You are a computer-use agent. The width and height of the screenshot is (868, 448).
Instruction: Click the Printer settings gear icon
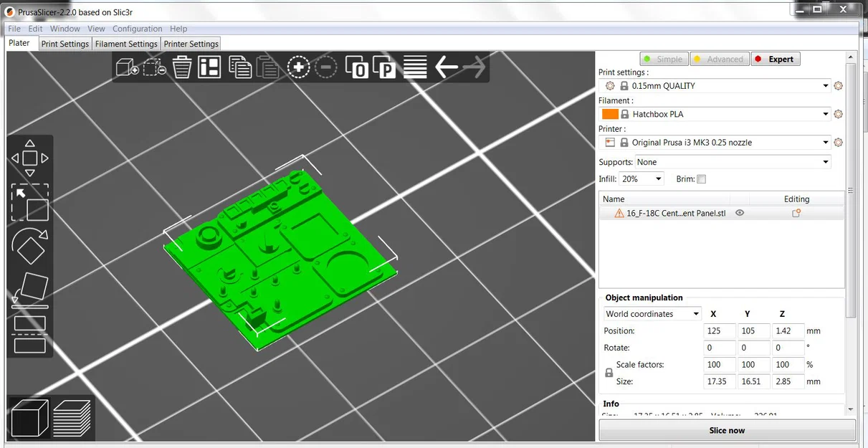tap(838, 143)
